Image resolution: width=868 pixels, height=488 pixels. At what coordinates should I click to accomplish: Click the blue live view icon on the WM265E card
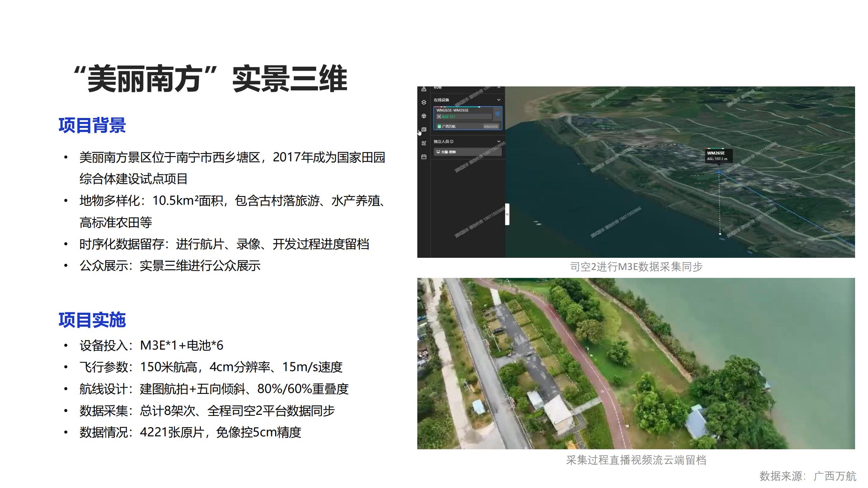pyautogui.click(x=497, y=114)
